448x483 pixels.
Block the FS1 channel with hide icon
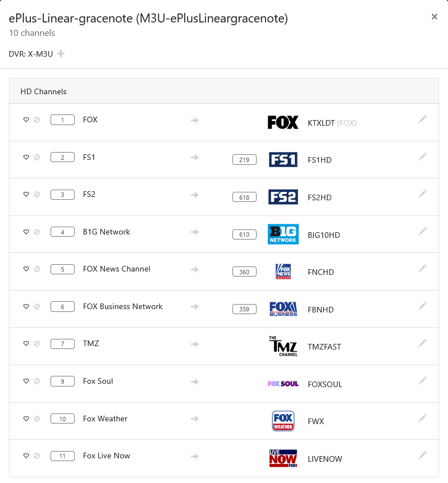pyautogui.click(x=37, y=157)
